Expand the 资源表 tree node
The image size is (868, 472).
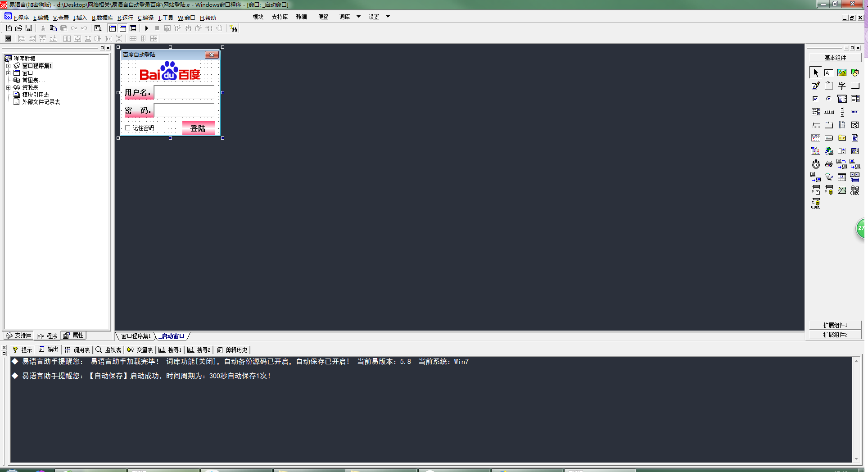coord(8,87)
